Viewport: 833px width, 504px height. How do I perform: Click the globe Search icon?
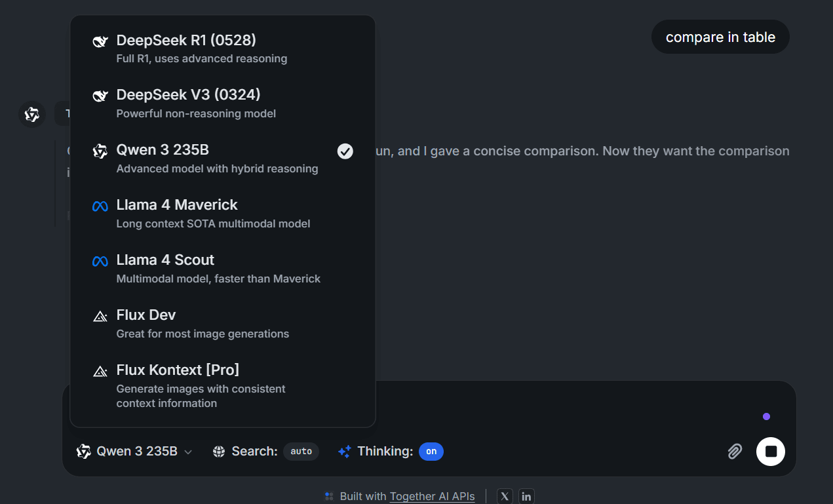click(219, 452)
